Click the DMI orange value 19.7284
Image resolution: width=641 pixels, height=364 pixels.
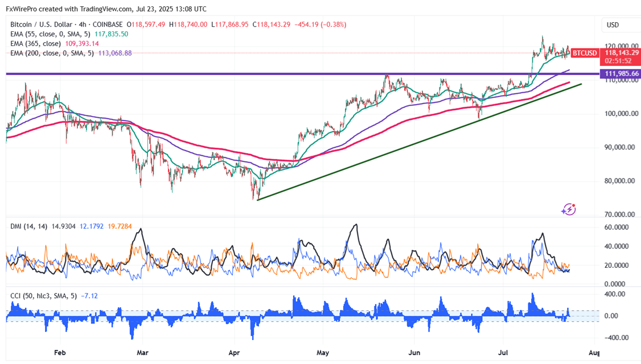(120, 226)
